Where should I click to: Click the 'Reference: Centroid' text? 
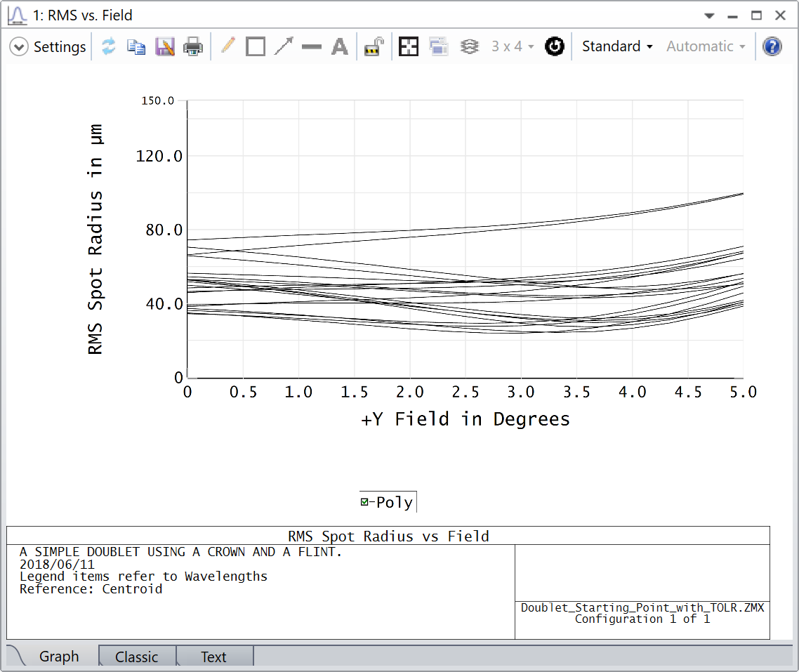pyautogui.click(x=91, y=589)
